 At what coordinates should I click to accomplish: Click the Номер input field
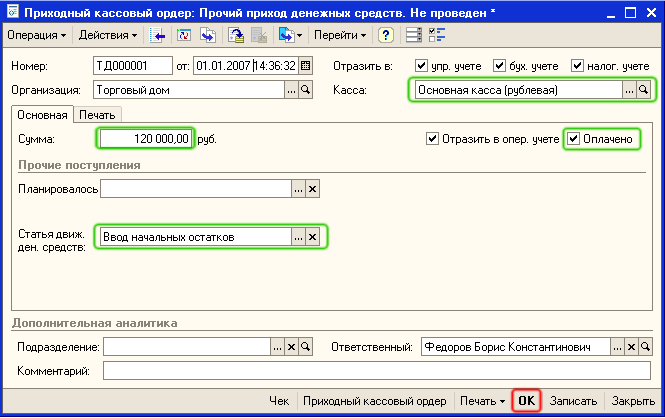133,66
